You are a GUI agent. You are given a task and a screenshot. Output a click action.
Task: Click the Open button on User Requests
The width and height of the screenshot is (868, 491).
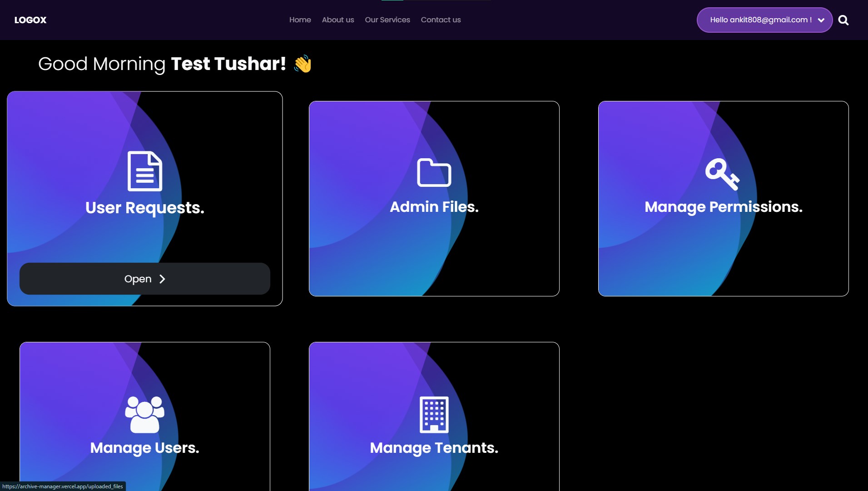point(145,279)
